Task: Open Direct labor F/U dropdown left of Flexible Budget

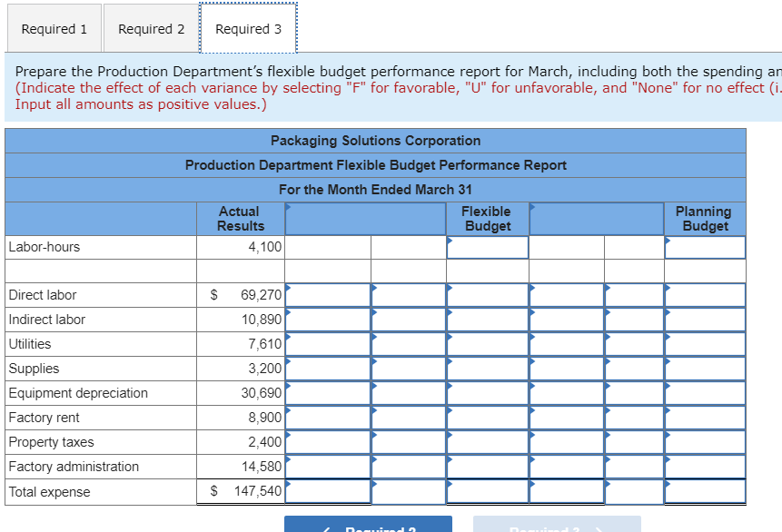Action: 408,295
